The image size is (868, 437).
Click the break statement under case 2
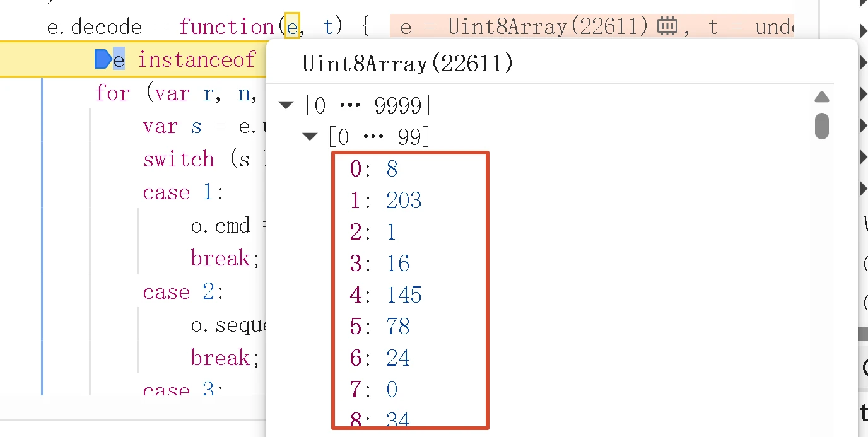coord(225,358)
